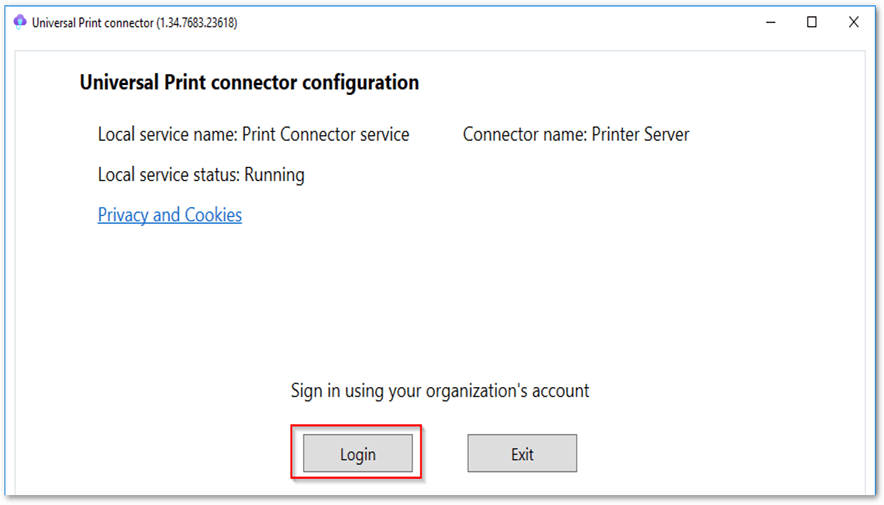
Task: Click the organization's account phrase above the buttons
Action: pyautogui.click(x=507, y=391)
